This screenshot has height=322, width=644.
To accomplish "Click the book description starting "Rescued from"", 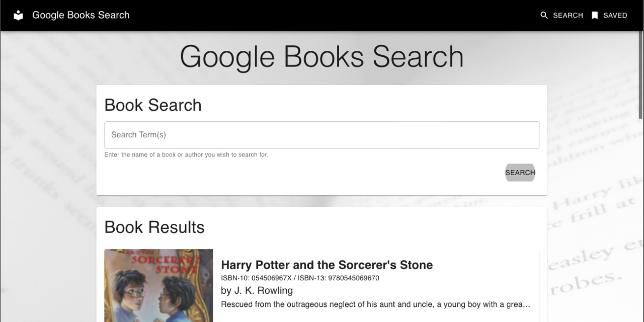I will (375, 304).
